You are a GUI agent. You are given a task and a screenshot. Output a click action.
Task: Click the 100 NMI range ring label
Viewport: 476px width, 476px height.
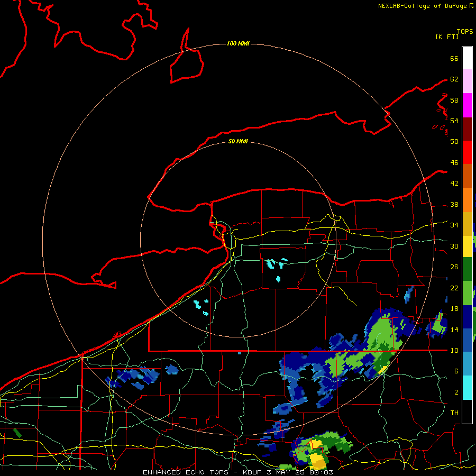click(238, 44)
